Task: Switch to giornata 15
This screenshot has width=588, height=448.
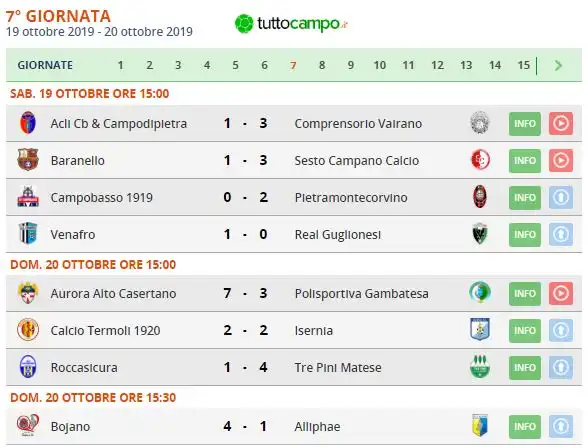Action: [x=524, y=65]
